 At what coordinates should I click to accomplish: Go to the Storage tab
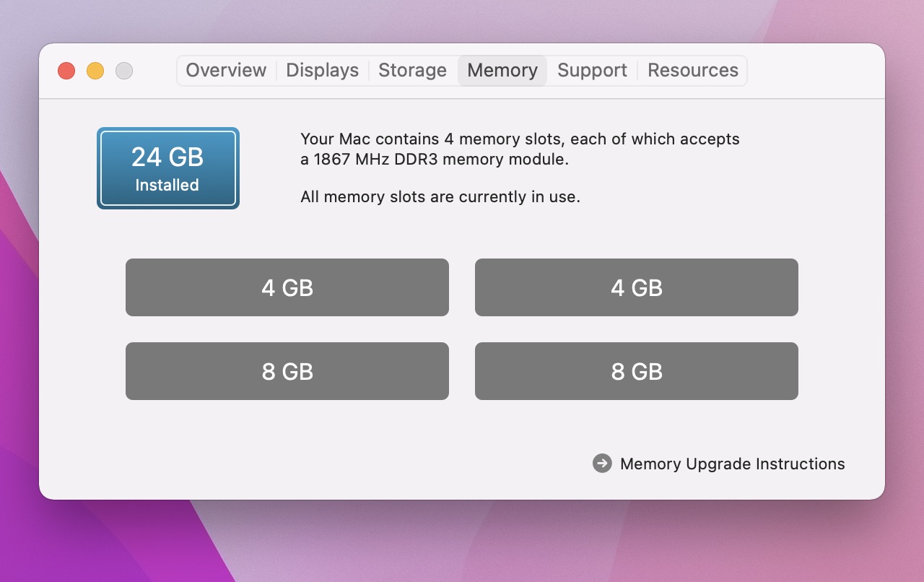point(412,70)
